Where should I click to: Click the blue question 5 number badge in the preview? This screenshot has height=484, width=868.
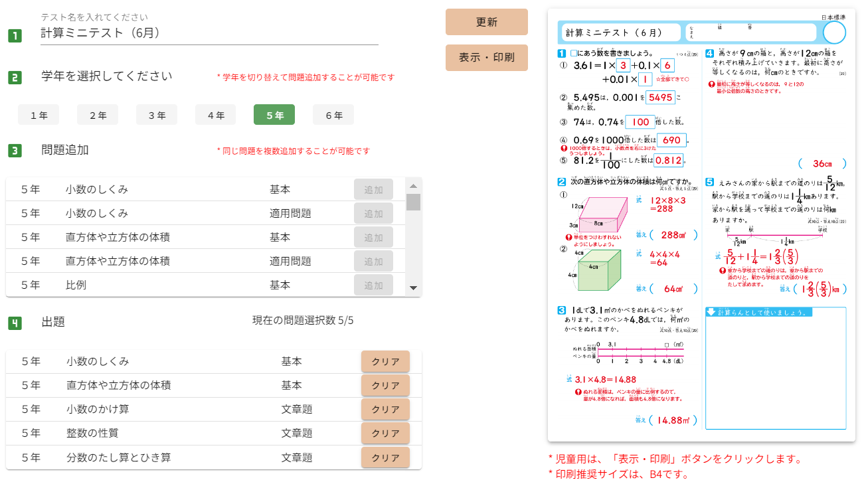[x=709, y=182]
